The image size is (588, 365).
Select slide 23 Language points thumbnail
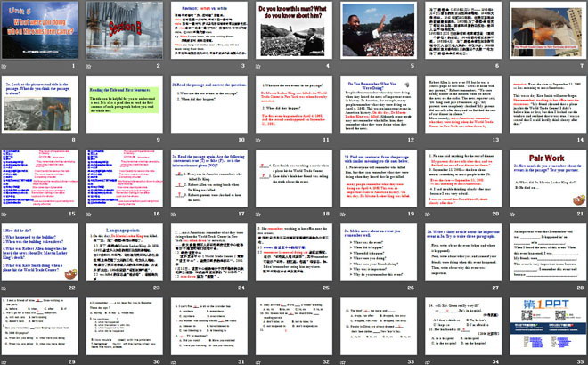pyautogui.click(x=125, y=253)
